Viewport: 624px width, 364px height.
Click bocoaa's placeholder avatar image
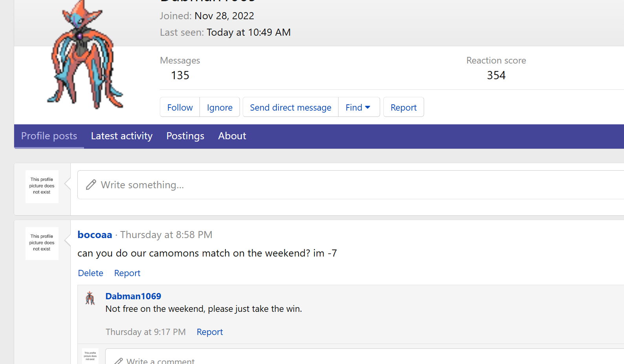coord(42,243)
